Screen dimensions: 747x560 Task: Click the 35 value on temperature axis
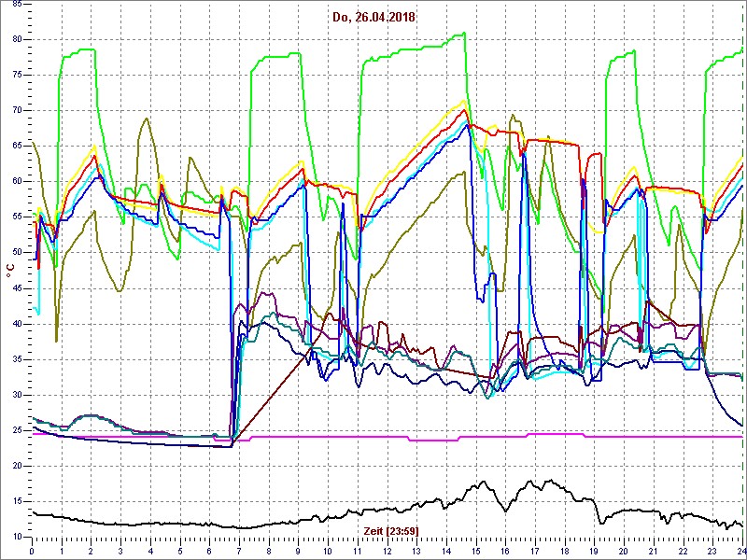click(16, 359)
